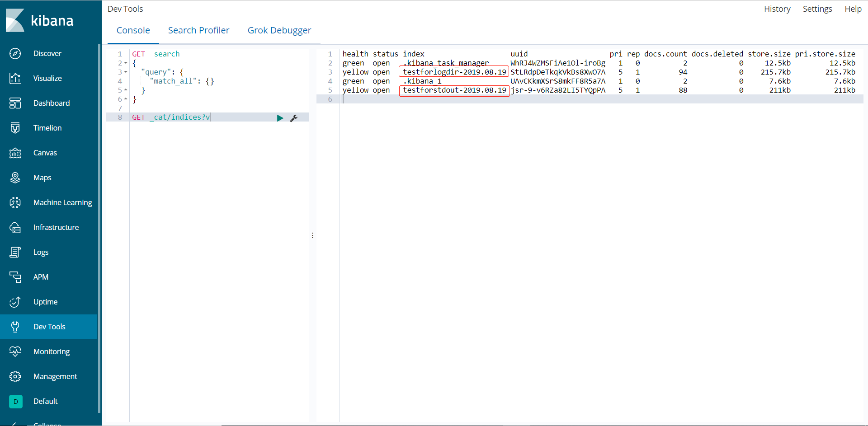Open the History menu
This screenshot has width=868, height=426.
777,9
